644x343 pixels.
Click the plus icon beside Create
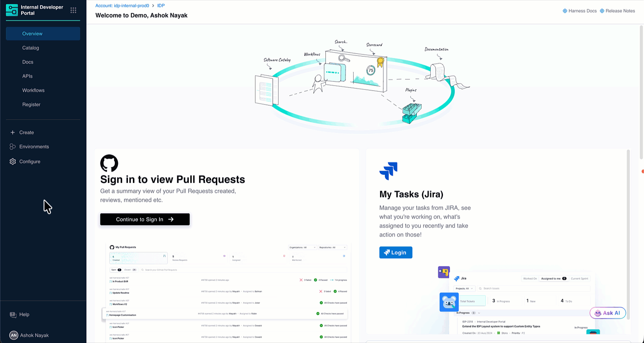pyautogui.click(x=13, y=132)
